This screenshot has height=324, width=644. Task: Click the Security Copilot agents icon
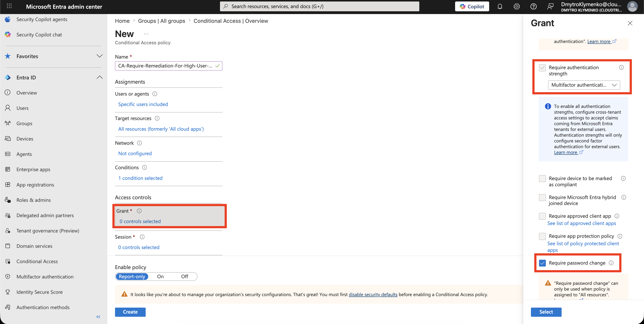click(8, 19)
